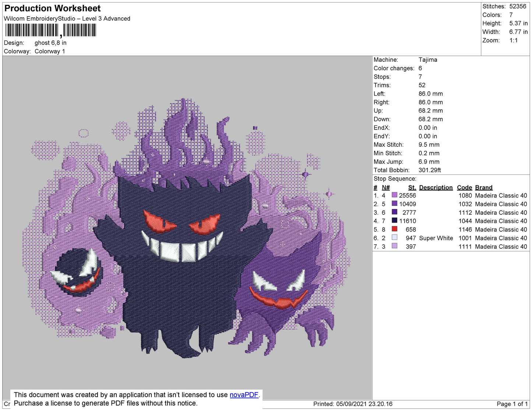Viewport: 532px width, 411px height.
Task: Click the Stops value 7
Action: (420, 77)
